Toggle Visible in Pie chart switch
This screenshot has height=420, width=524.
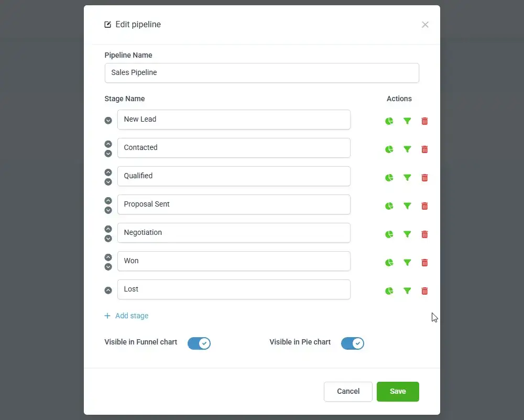coord(352,343)
